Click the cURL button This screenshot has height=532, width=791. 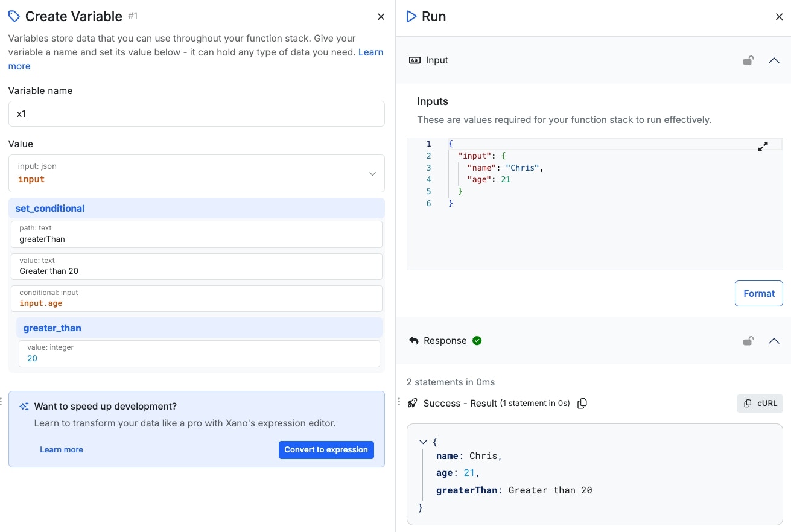pos(760,404)
